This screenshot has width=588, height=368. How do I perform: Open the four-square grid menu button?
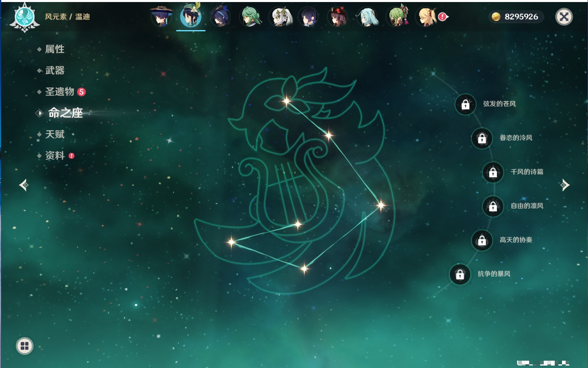click(x=24, y=346)
